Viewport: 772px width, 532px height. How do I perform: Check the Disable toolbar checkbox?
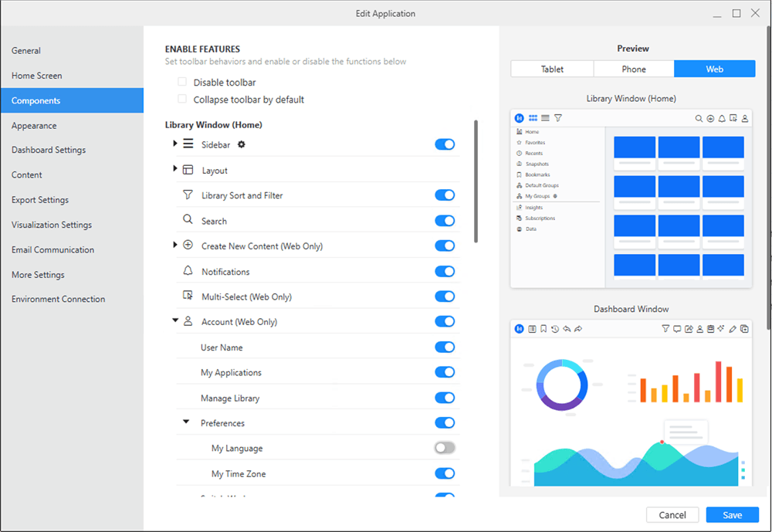tap(182, 82)
